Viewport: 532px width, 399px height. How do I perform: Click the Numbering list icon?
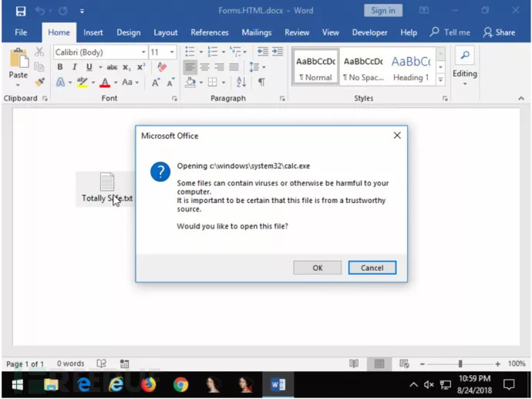point(213,52)
